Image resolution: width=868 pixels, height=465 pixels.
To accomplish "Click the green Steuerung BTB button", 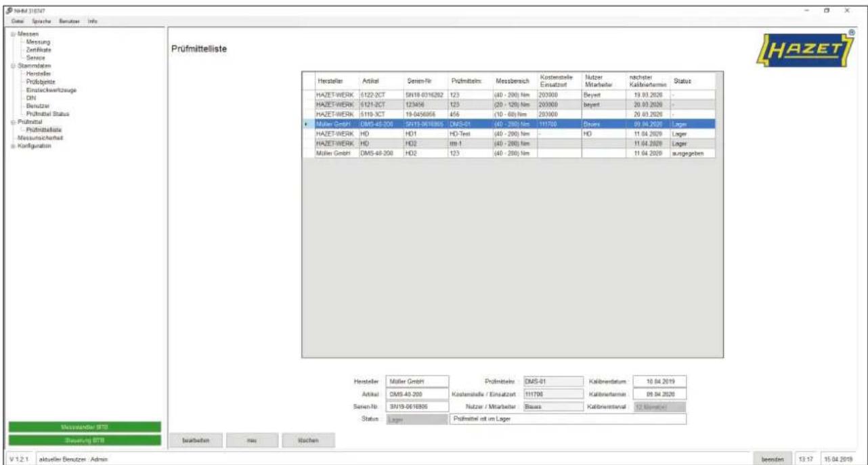I will (85, 440).
